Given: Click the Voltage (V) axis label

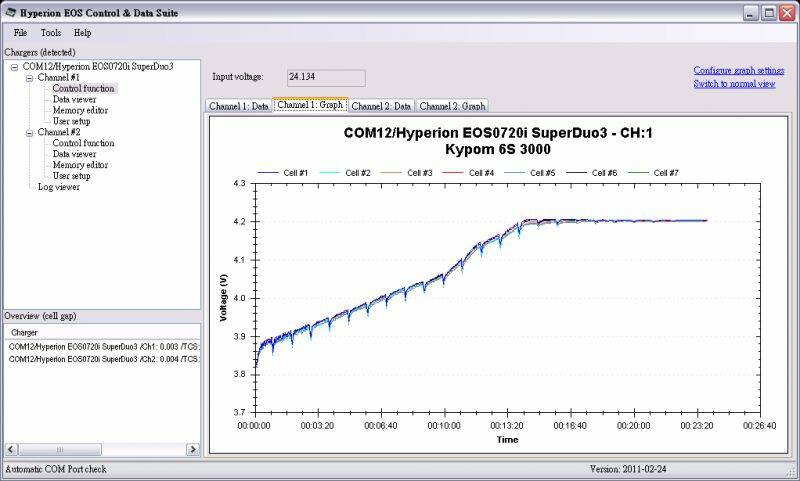Looking at the screenshot, I should tap(223, 298).
